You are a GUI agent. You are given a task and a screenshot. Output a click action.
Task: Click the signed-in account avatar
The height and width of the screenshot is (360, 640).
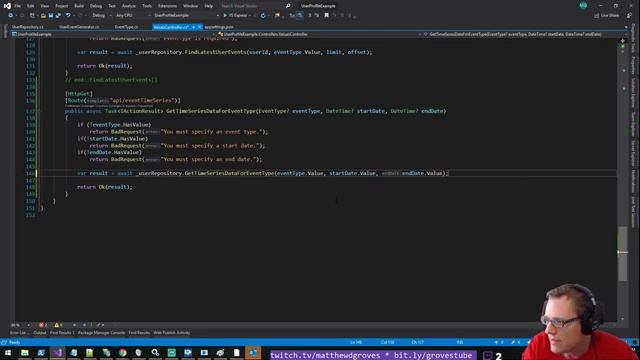583,5
